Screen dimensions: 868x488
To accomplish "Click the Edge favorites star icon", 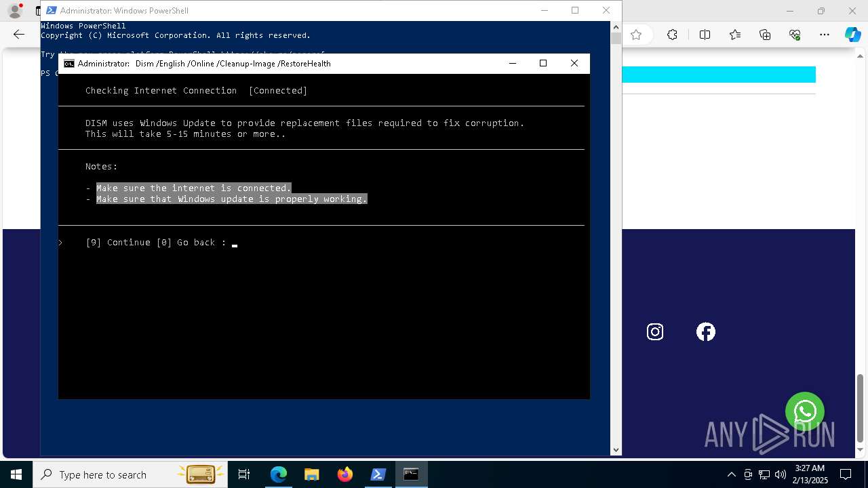I will point(636,35).
